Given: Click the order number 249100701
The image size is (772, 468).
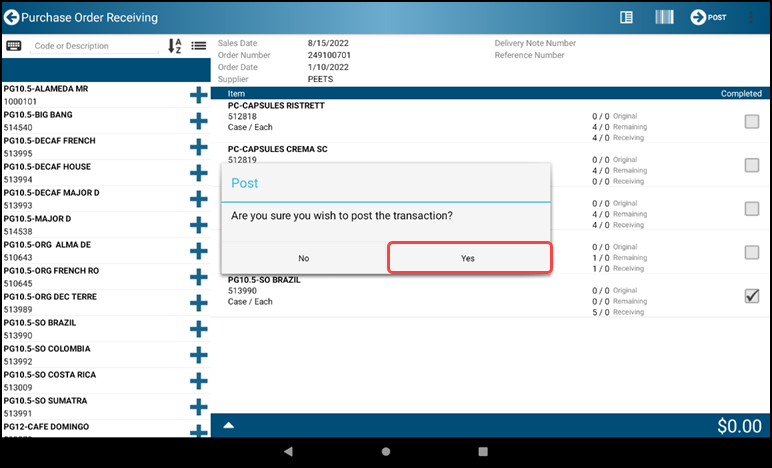Looking at the screenshot, I should coord(329,55).
